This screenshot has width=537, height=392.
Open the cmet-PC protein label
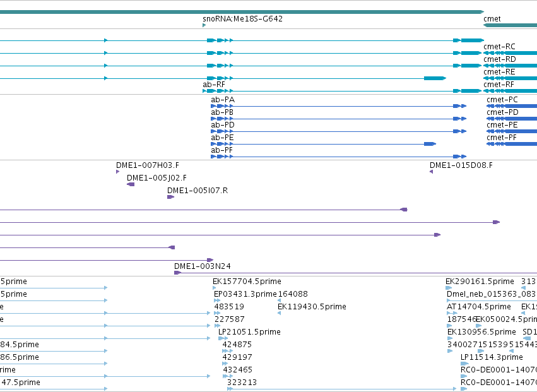(502, 100)
